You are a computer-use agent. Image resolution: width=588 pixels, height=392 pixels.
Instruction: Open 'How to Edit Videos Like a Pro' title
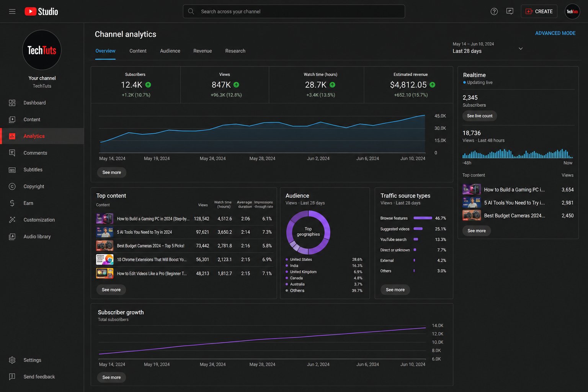point(152,273)
